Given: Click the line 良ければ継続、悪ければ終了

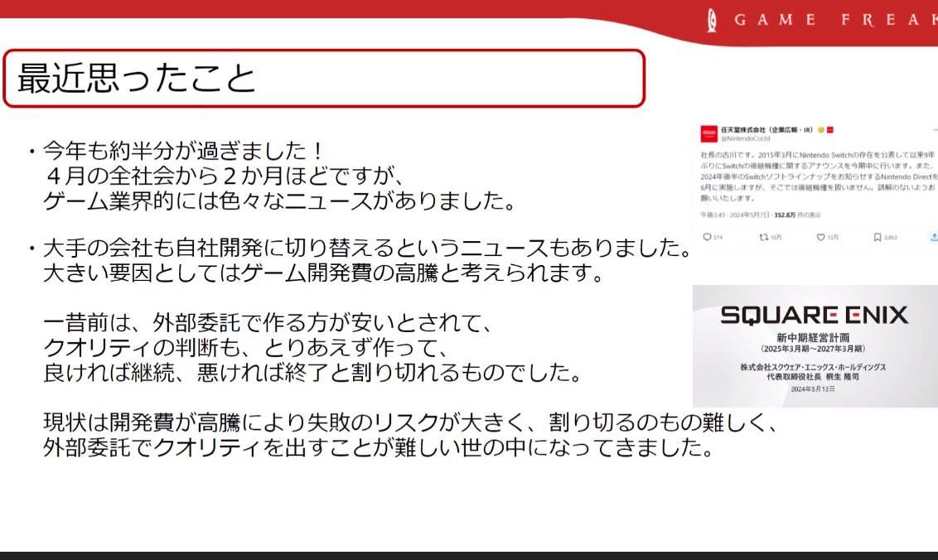Looking at the screenshot, I should (x=312, y=373).
